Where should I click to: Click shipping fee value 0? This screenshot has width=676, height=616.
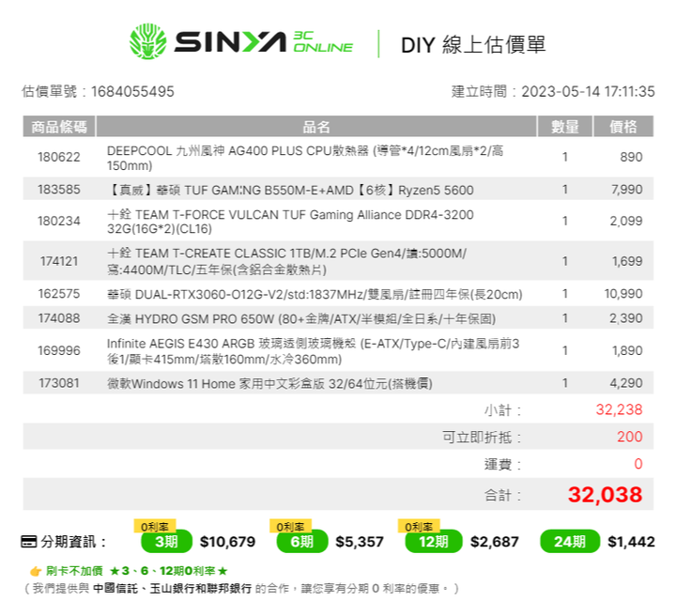pyautogui.click(x=638, y=464)
